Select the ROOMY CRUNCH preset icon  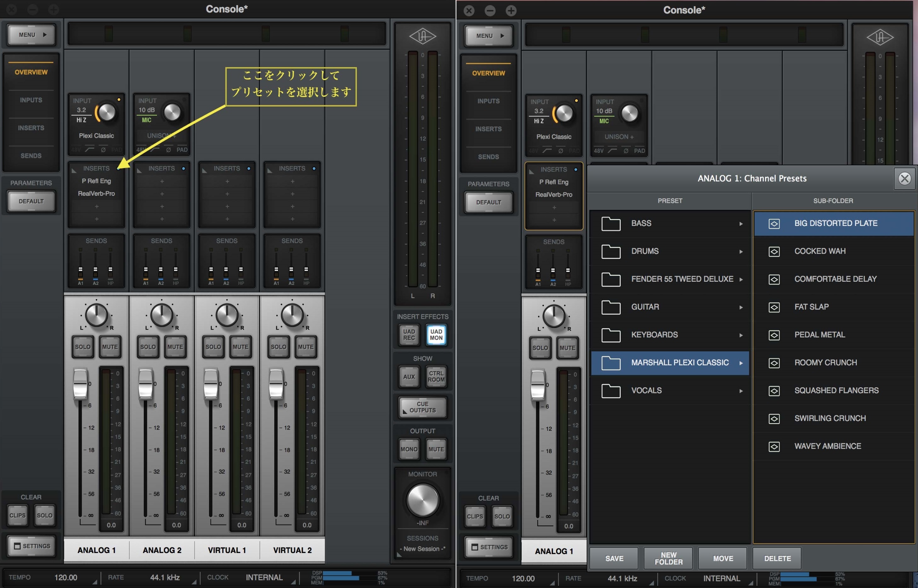tap(774, 363)
